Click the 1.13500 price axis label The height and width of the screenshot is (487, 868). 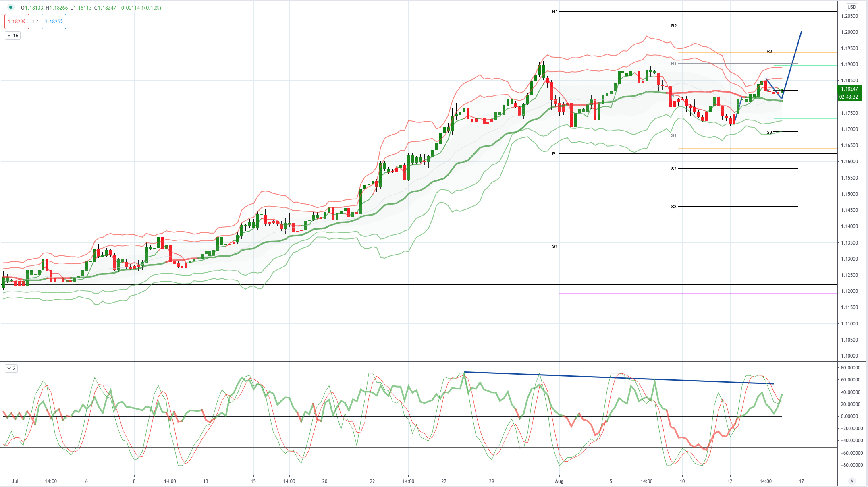click(849, 243)
